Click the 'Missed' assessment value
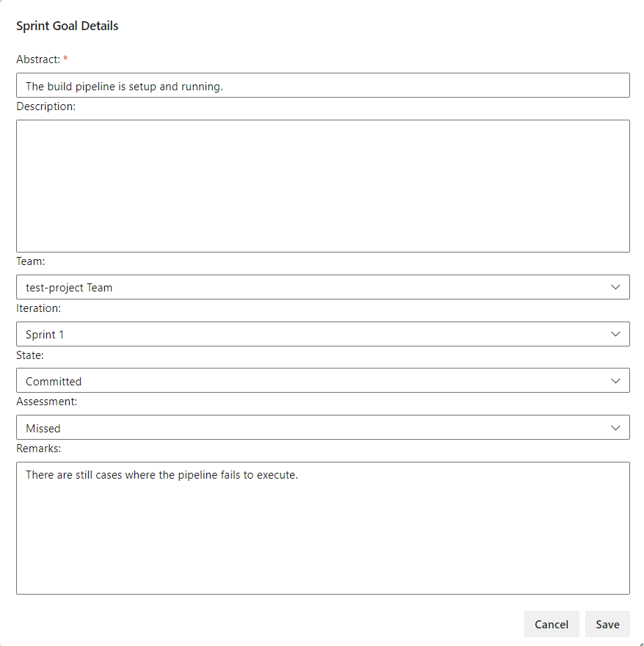 point(43,428)
